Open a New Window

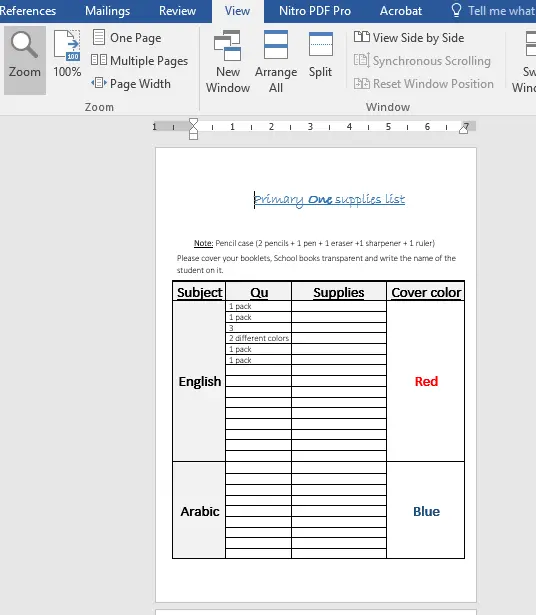click(228, 62)
